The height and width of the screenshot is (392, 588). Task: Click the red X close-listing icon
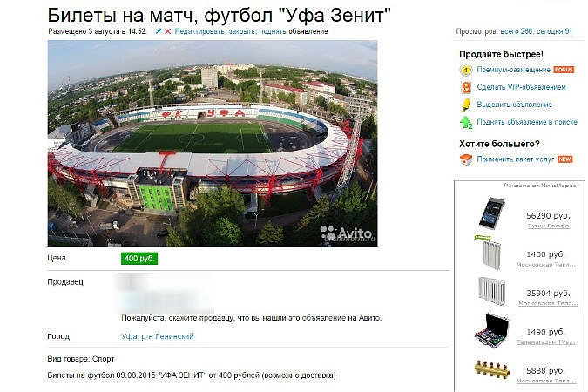[167, 31]
